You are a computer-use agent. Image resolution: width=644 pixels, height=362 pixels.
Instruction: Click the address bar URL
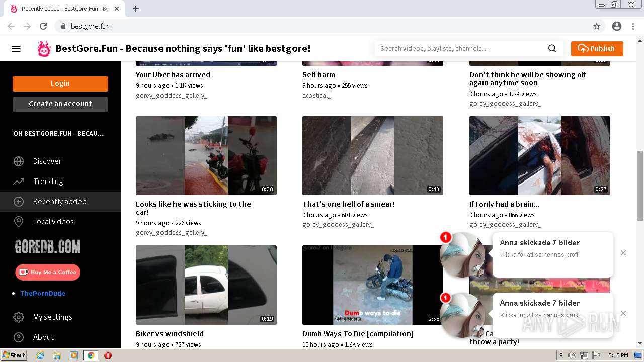[91, 26]
